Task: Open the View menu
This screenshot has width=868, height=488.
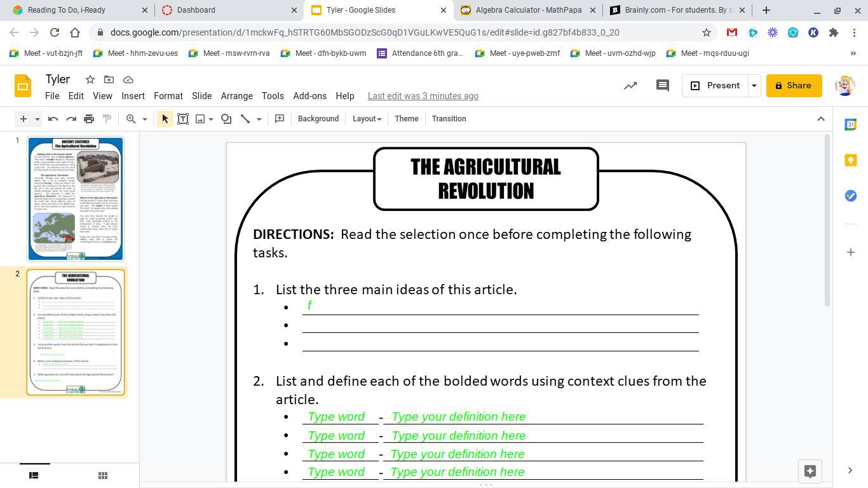Action: 102,96
